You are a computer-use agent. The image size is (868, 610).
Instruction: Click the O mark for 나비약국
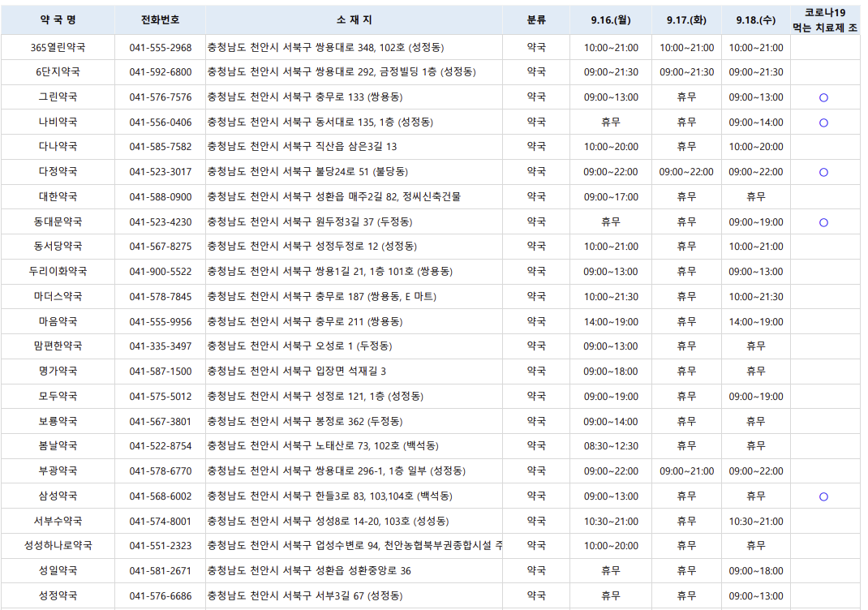(x=823, y=122)
